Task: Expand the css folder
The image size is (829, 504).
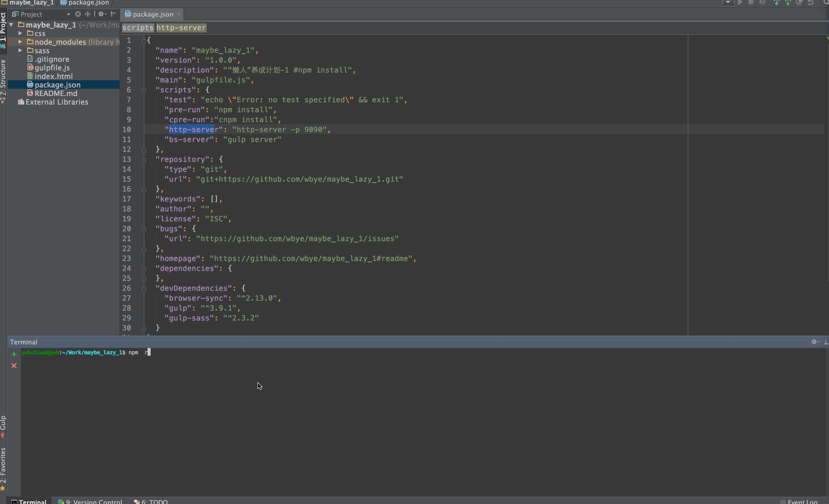Action: (20, 33)
